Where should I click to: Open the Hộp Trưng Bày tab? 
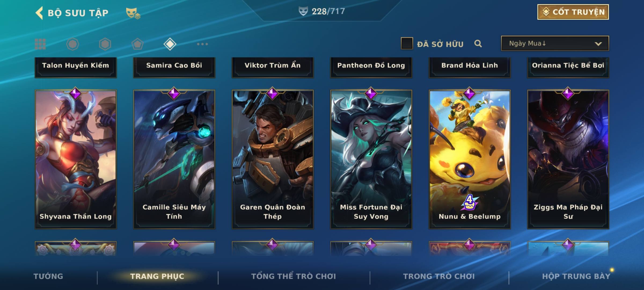[576, 276]
